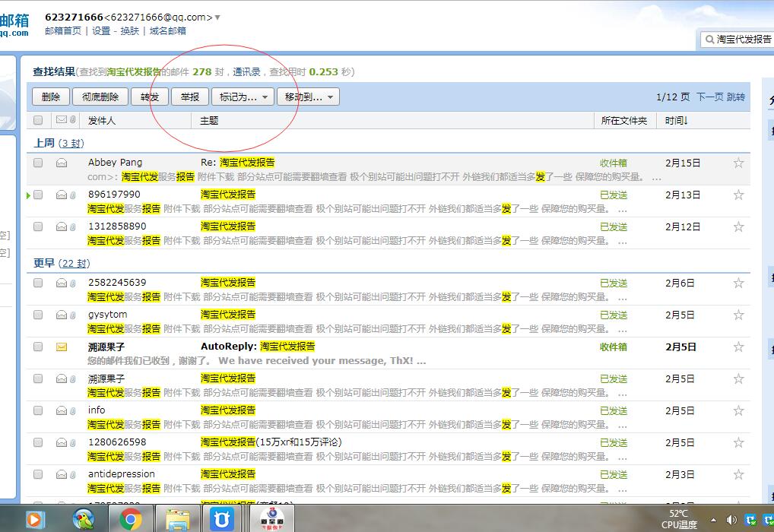Star the Abbey Pang email
Viewport: 774px width, 532px height.
[x=738, y=163]
